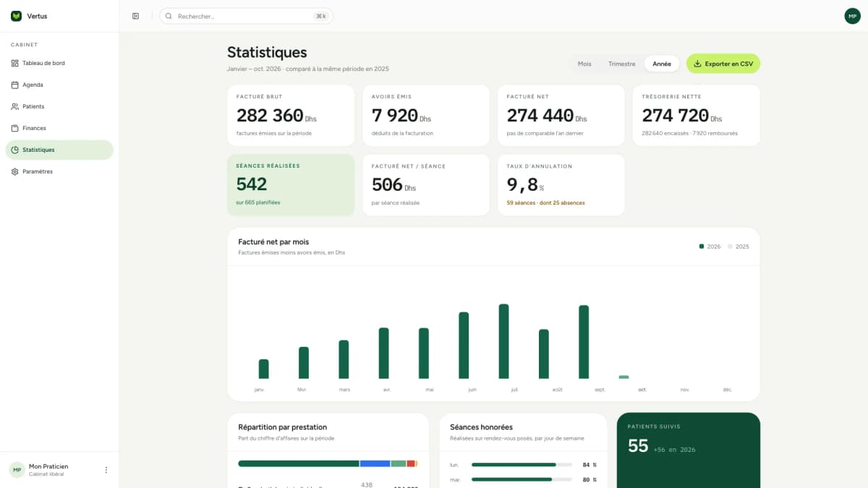Click the MP avatar in sidebar footer
This screenshot has width=868, height=488.
click(17, 470)
